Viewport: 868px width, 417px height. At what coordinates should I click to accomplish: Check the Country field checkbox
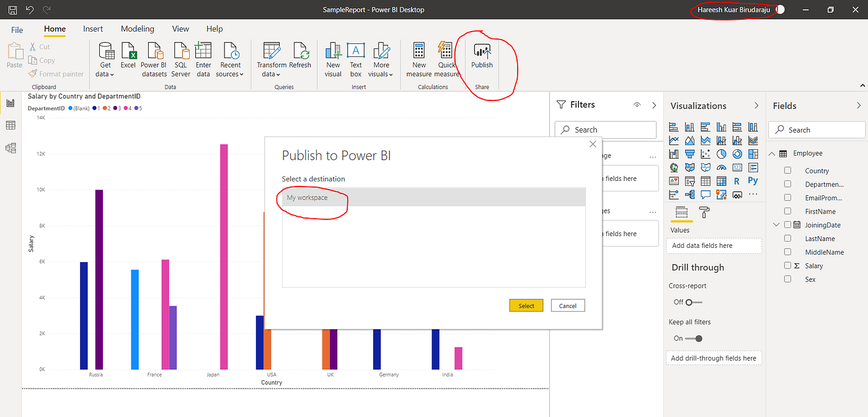click(x=787, y=170)
